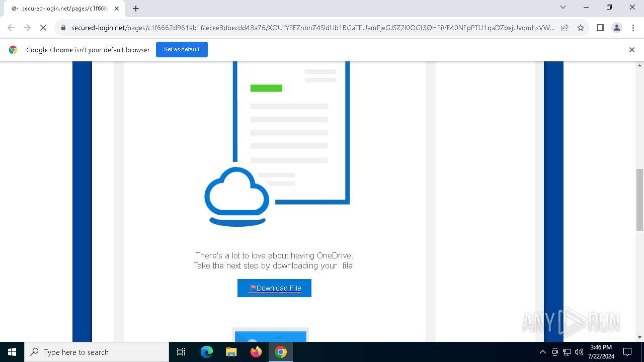
Task: Click the OneDrive document cloud illustration
Action: [x=277, y=144]
